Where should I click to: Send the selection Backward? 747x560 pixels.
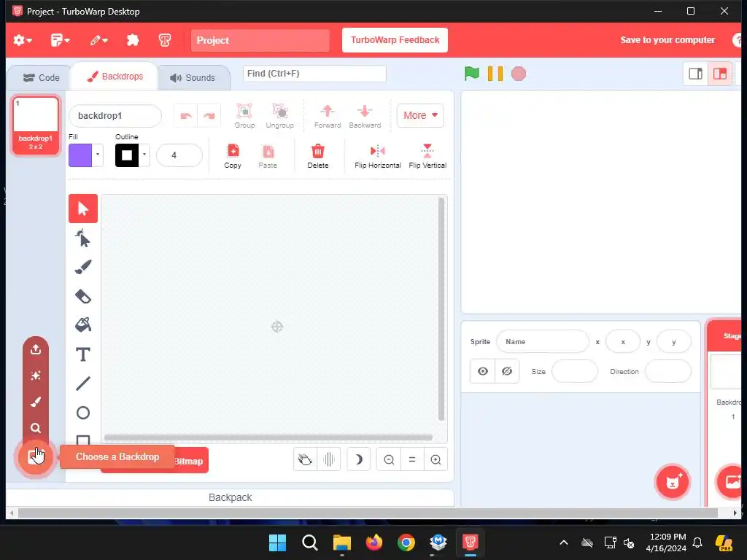pos(365,116)
